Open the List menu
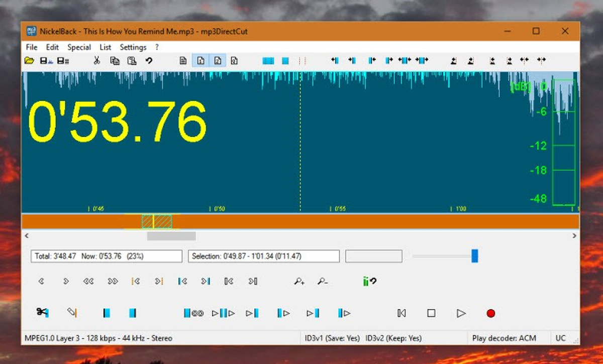The width and height of the screenshot is (603, 364). 106,47
